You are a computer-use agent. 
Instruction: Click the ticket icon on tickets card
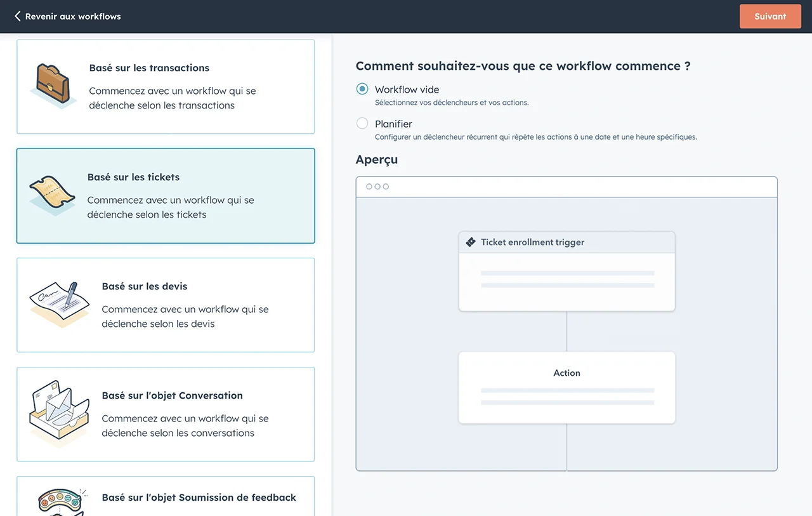pos(52,195)
